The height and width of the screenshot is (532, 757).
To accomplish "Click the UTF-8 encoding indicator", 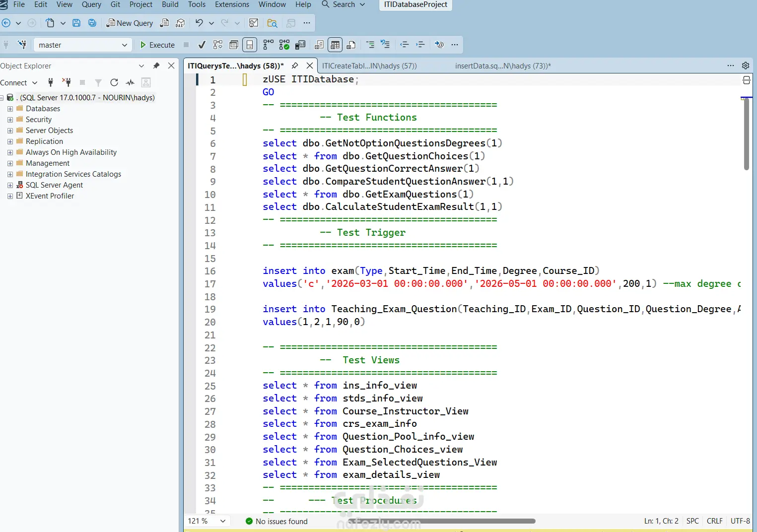I will [740, 521].
